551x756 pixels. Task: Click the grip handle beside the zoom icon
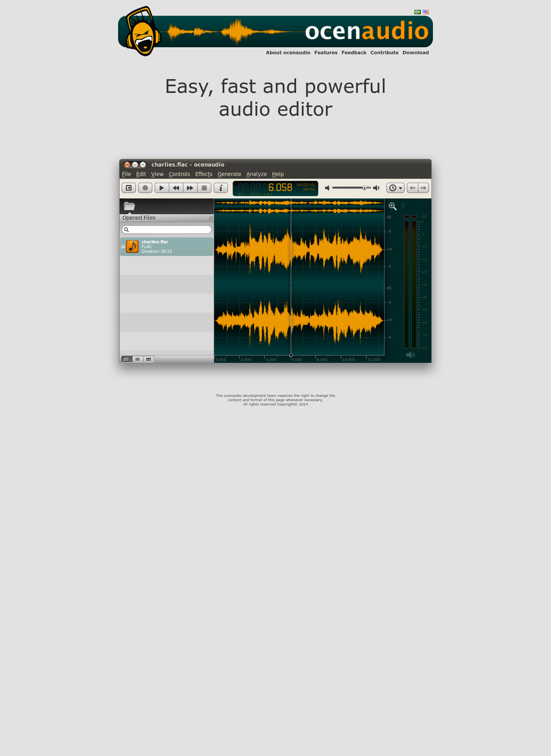point(403,206)
